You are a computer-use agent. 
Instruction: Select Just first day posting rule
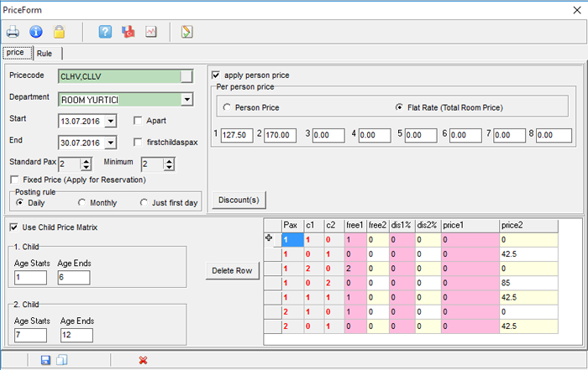(144, 202)
